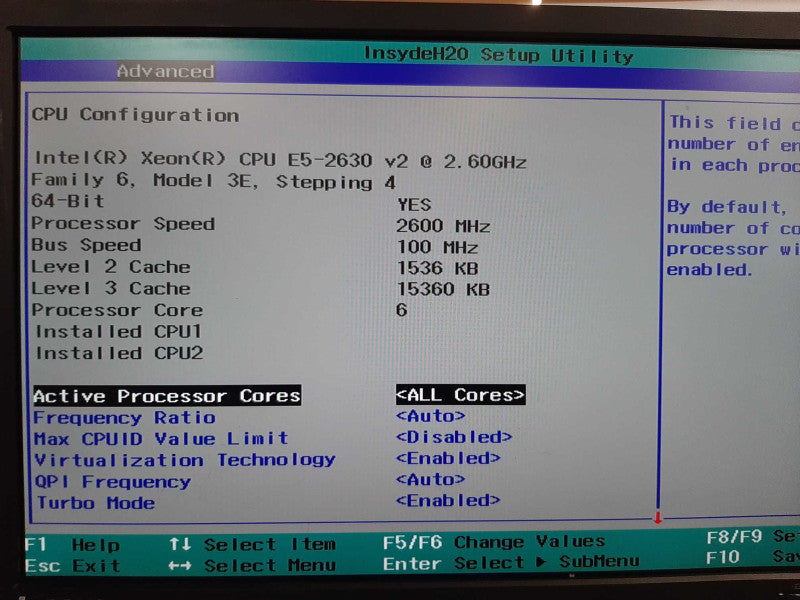Image resolution: width=800 pixels, height=600 pixels.
Task: Change QPI Frequency Auto value
Action: pos(431,480)
